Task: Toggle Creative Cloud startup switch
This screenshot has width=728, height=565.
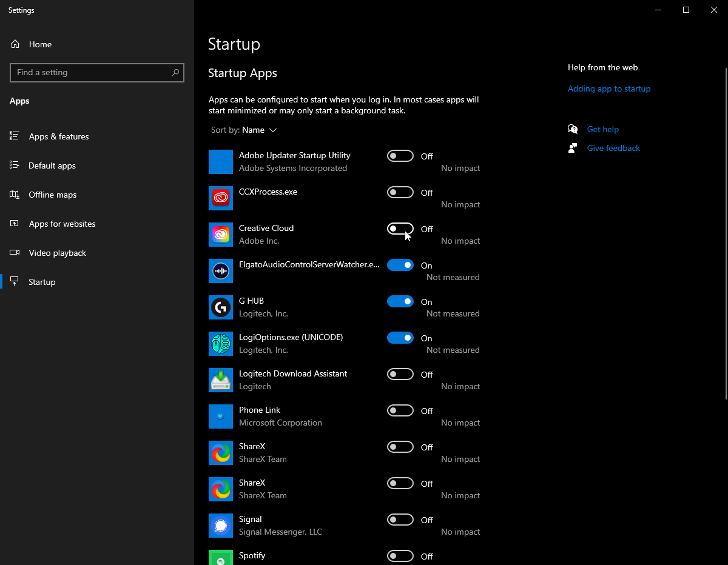Action: point(400,229)
